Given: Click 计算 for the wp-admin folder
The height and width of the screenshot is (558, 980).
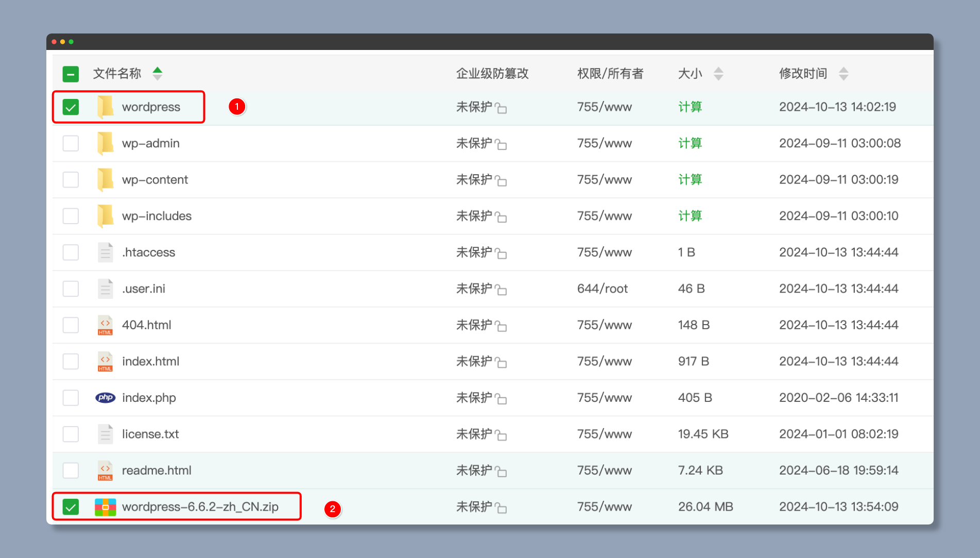Looking at the screenshot, I should coord(690,143).
